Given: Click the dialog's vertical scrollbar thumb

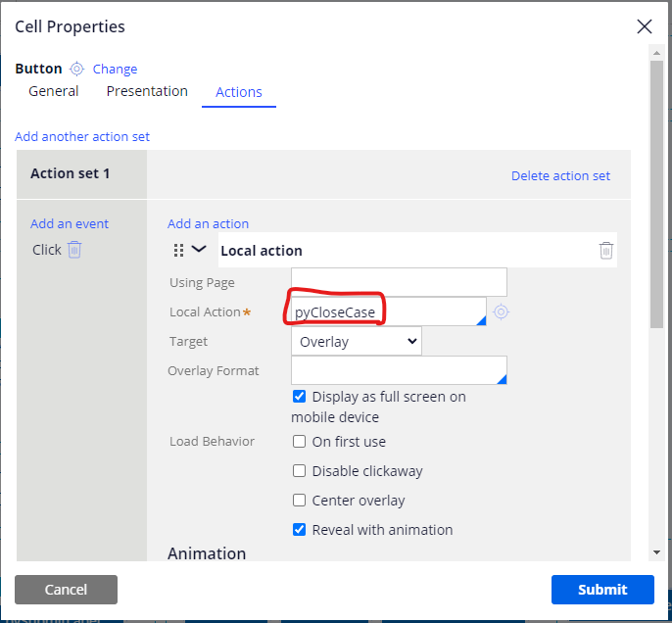Looking at the screenshot, I should point(656,194).
